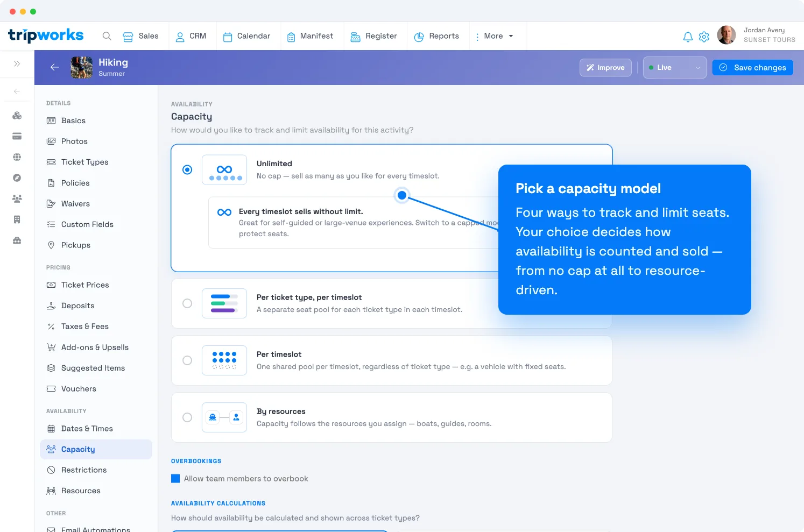Screen dimensions: 804x532
Task: Open the compass icon in left rail
Action: (x=17, y=178)
